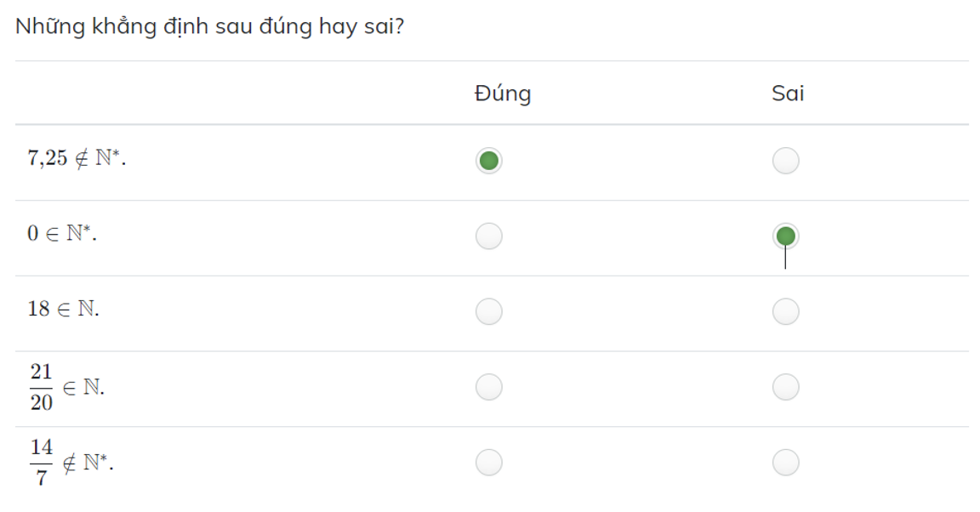The width and height of the screenshot is (980, 512).
Task: Mark 14/7 ∉ ℕ* as Đúng
Action: 487,462
